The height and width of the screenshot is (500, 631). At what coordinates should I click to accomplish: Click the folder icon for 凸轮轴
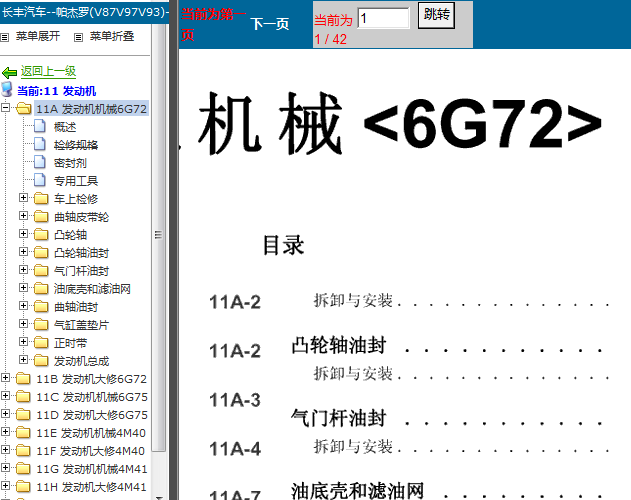(41, 234)
